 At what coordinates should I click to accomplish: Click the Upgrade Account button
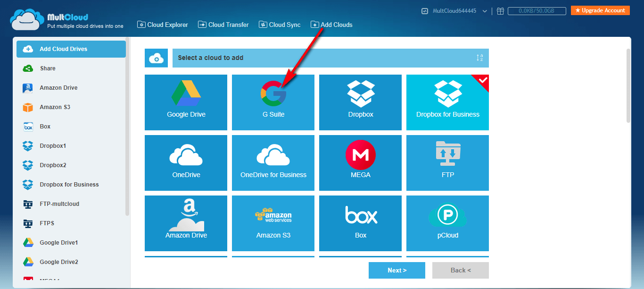click(x=600, y=10)
